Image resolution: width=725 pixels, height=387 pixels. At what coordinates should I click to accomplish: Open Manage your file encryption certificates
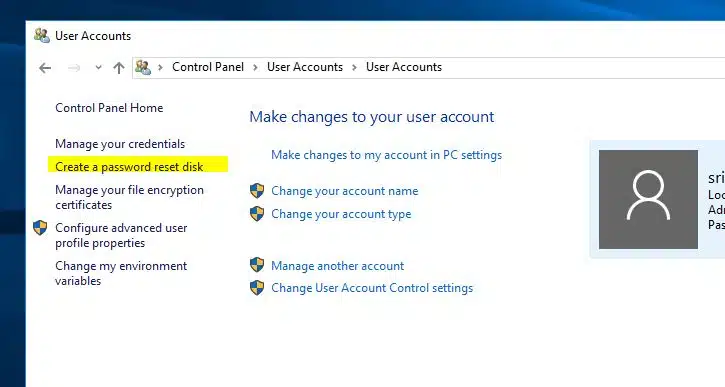pos(129,197)
